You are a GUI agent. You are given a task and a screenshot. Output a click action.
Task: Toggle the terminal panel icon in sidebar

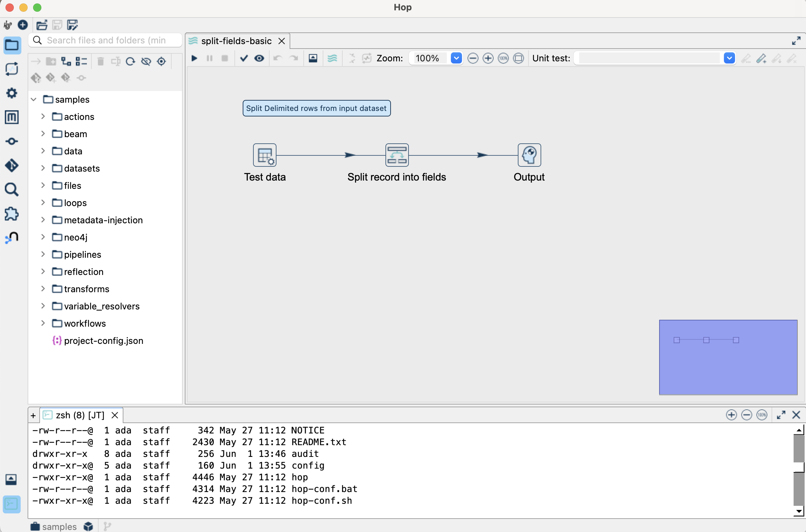click(x=12, y=504)
